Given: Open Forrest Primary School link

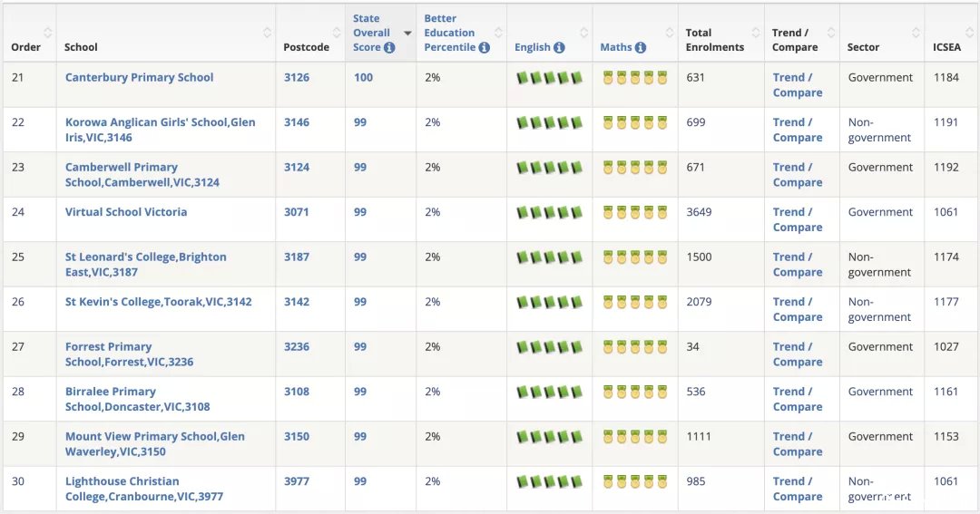Looking at the screenshot, I should pyautogui.click(x=130, y=354).
